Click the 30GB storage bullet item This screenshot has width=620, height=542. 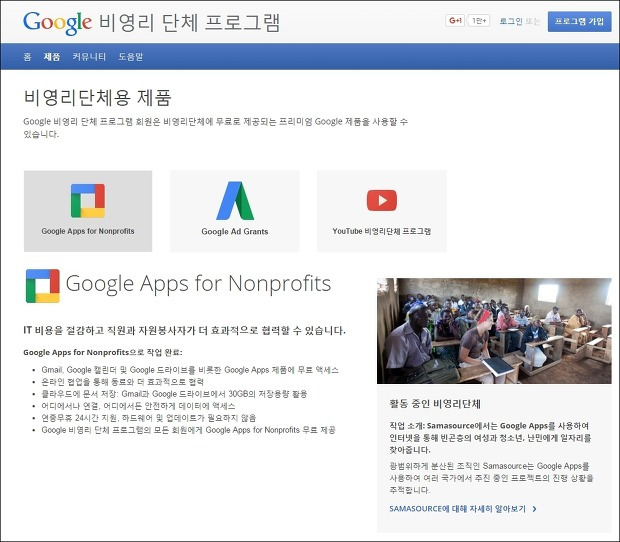coord(174,394)
